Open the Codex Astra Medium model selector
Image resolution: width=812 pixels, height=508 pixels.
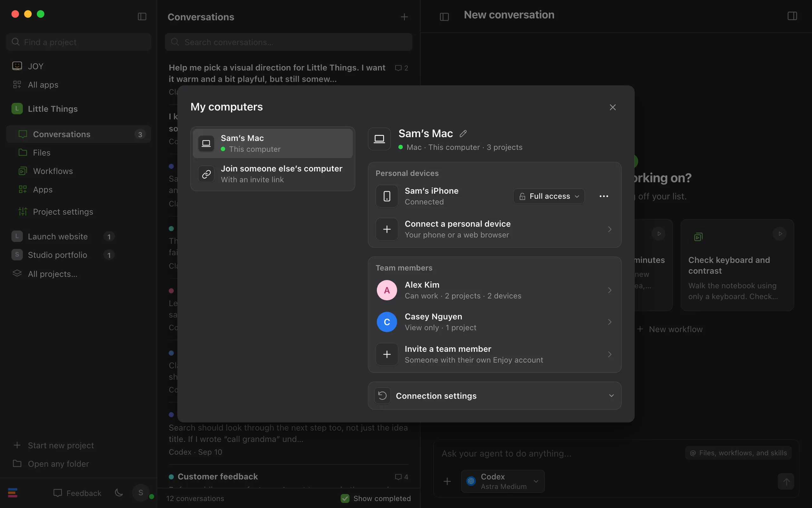(x=503, y=481)
